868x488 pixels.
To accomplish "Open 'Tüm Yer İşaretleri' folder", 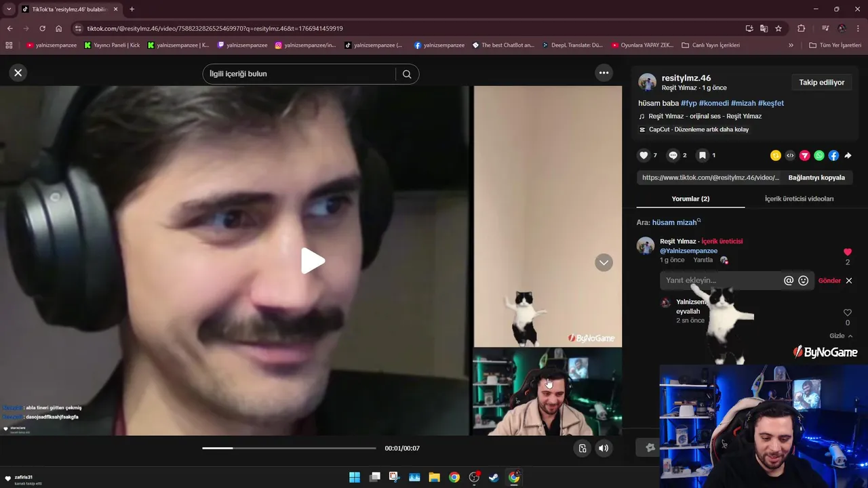I will [x=835, y=45].
